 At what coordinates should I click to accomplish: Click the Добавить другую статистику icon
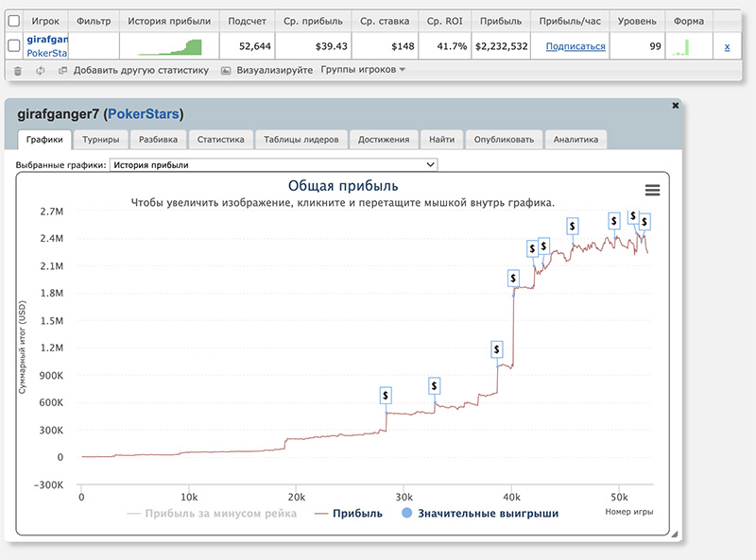point(62,70)
